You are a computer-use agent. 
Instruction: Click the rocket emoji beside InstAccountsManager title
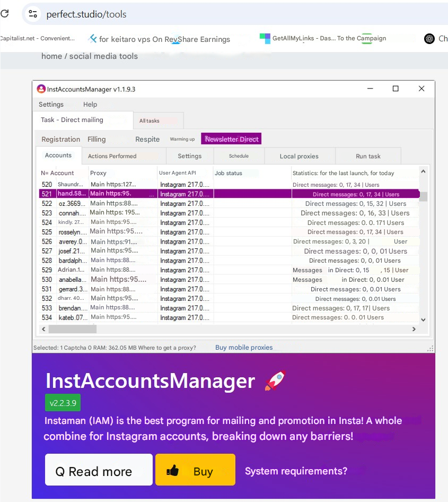tap(275, 380)
